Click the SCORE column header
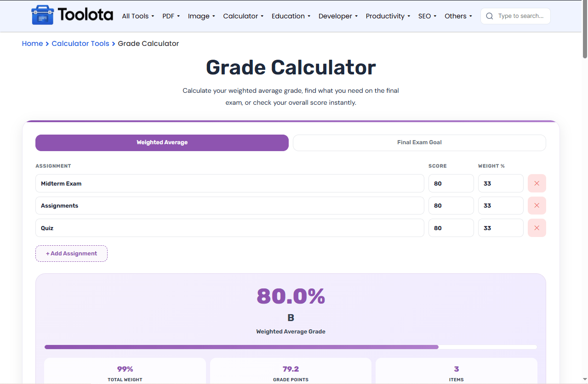Image resolution: width=588 pixels, height=384 pixels. (438, 166)
